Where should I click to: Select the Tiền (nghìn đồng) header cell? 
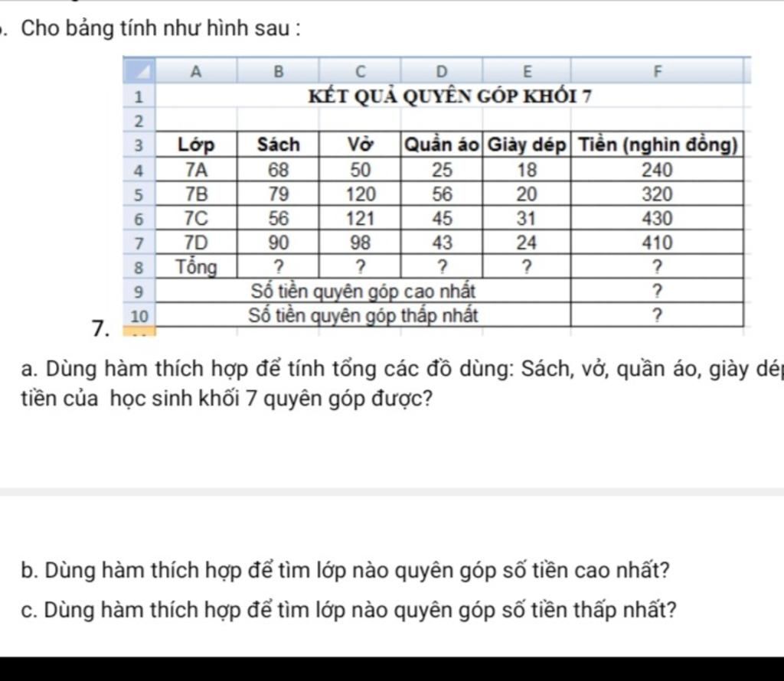657,144
